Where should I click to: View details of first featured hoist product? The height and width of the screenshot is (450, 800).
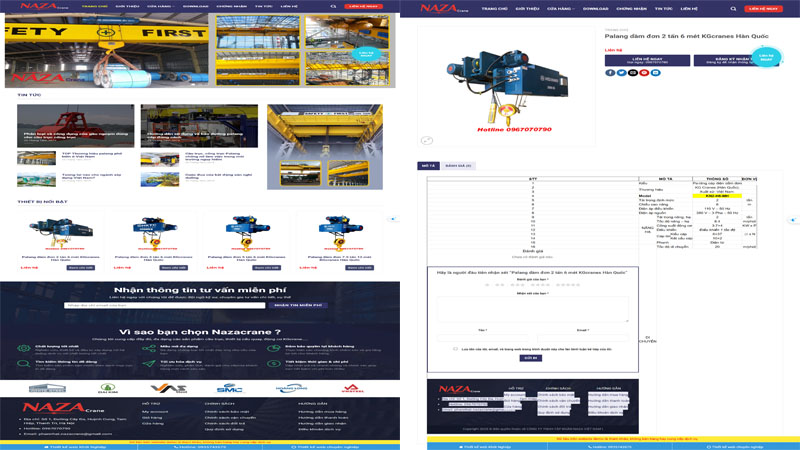(x=80, y=267)
